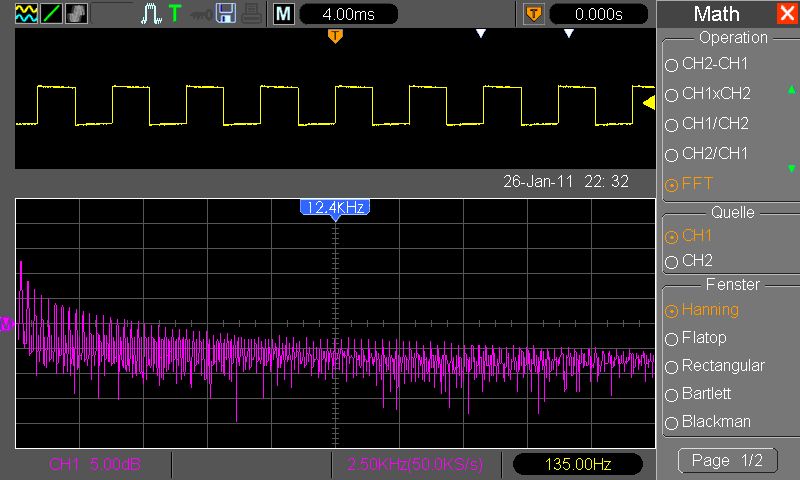Click the Math panel title
Viewport: 800px width, 480px height.
[x=716, y=14]
